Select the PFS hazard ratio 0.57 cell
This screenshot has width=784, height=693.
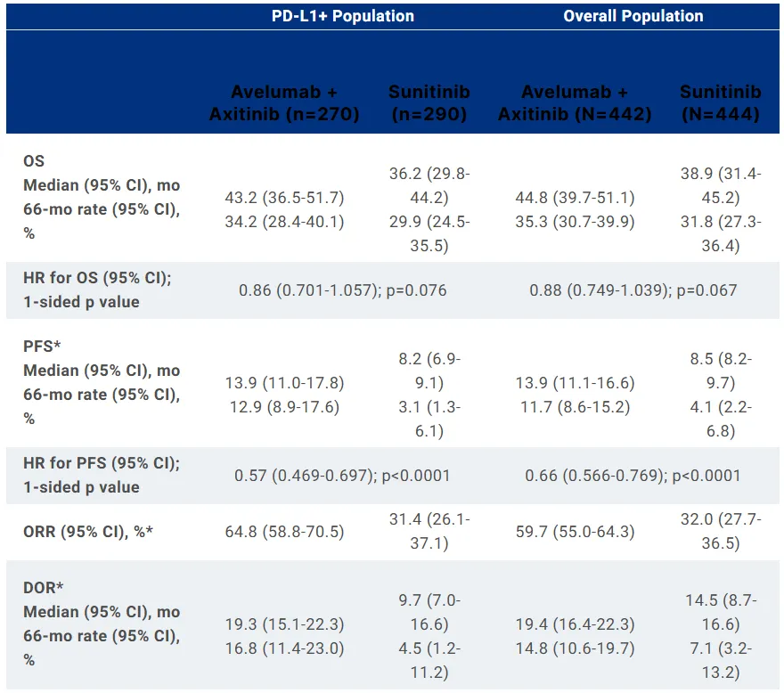[342, 476]
